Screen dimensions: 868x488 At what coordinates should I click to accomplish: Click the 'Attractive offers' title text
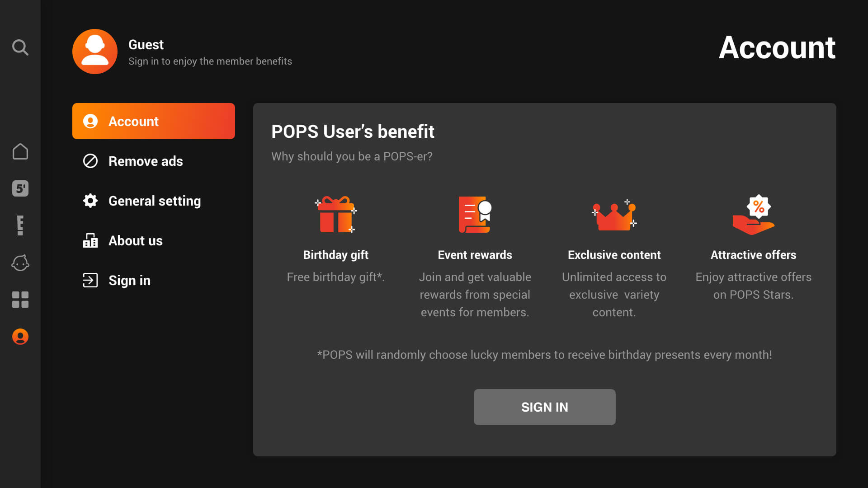[x=754, y=255]
